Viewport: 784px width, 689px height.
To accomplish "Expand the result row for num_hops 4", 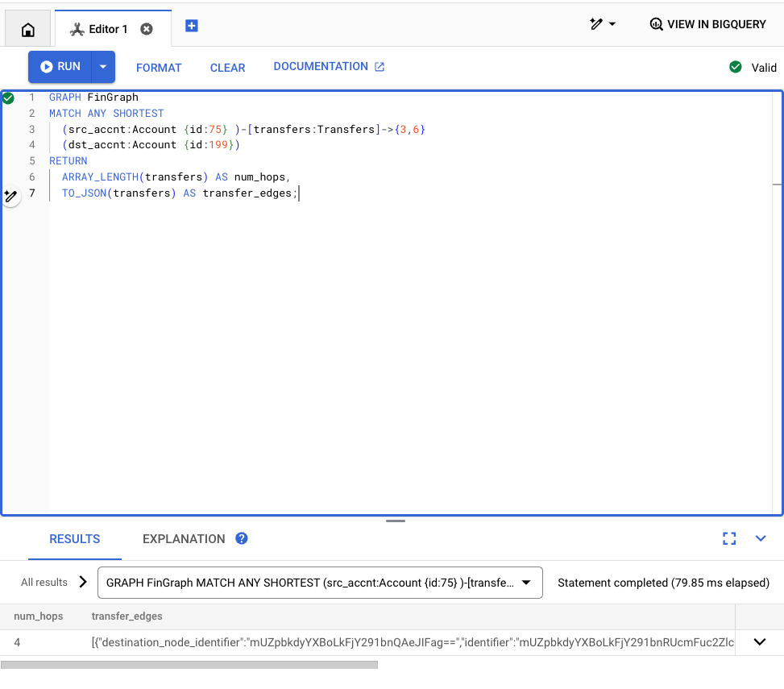I will [759, 642].
